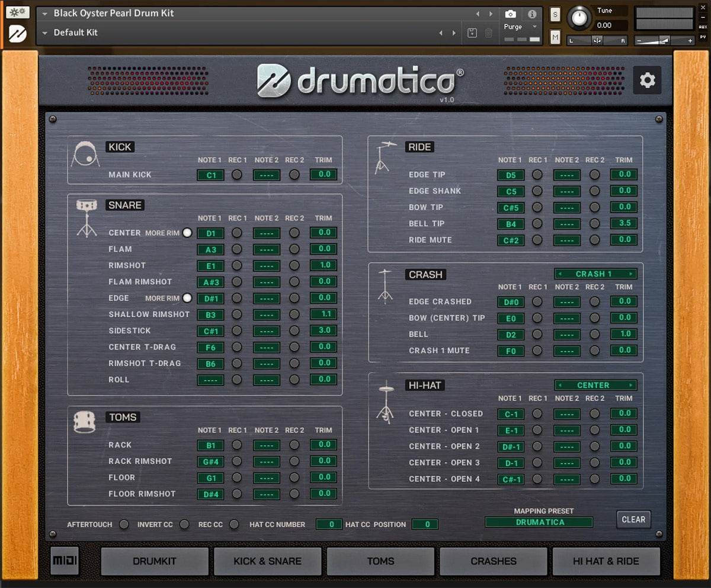Go to previous instrument with left arrow
The height and width of the screenshot is (588, 711).
pyautogui.click(x=478, y=14)
